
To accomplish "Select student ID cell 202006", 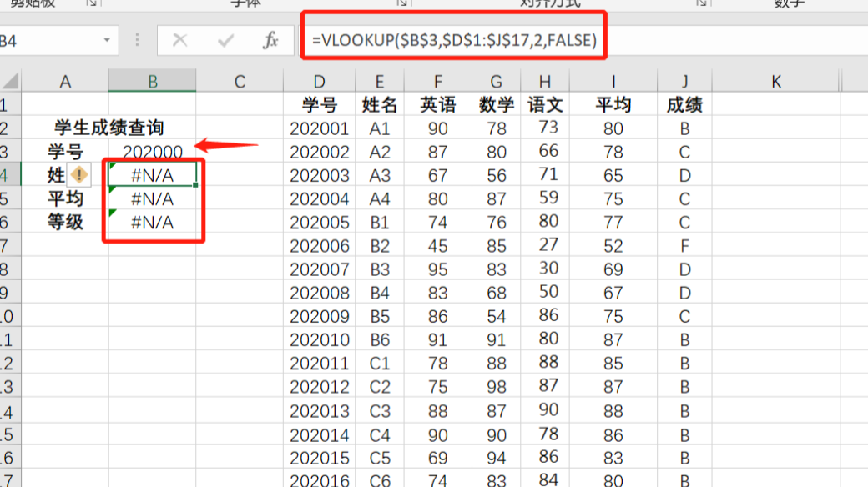I will pyautogui.click(x=319, y=246).
